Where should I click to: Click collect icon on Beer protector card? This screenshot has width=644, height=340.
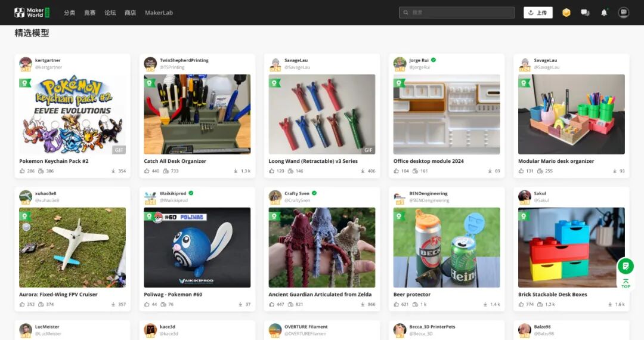415,304
